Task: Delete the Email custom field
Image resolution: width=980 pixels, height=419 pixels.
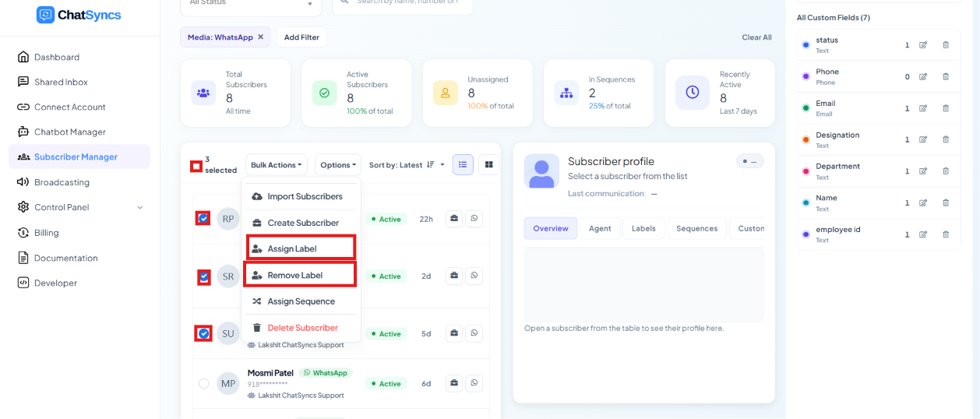Action: (946, 108)
